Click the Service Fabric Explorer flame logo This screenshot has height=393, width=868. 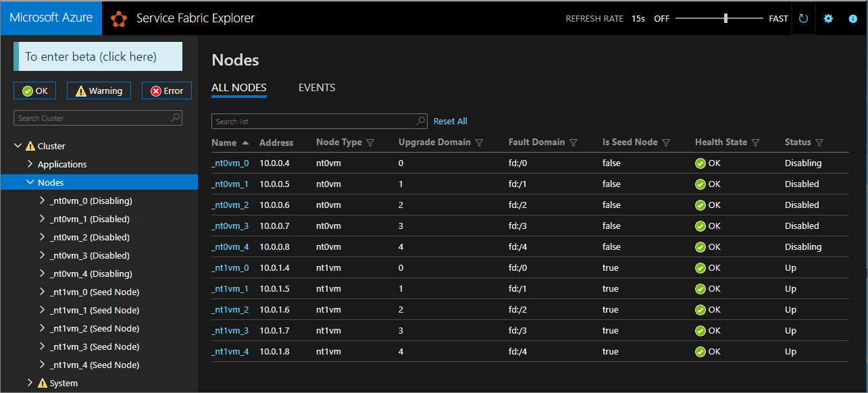pos(119,18)
